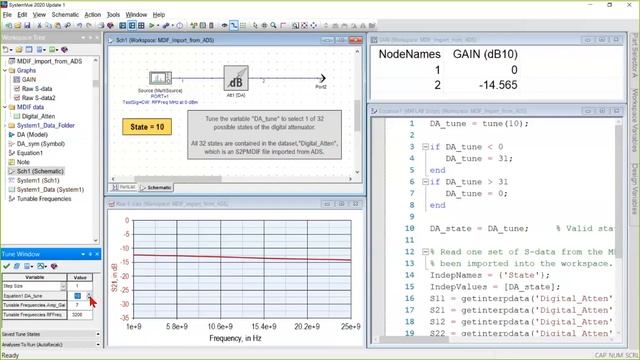Open the File menu
Image resolution: width=640 pixels, height=360 pixels.
click(7, 15)
